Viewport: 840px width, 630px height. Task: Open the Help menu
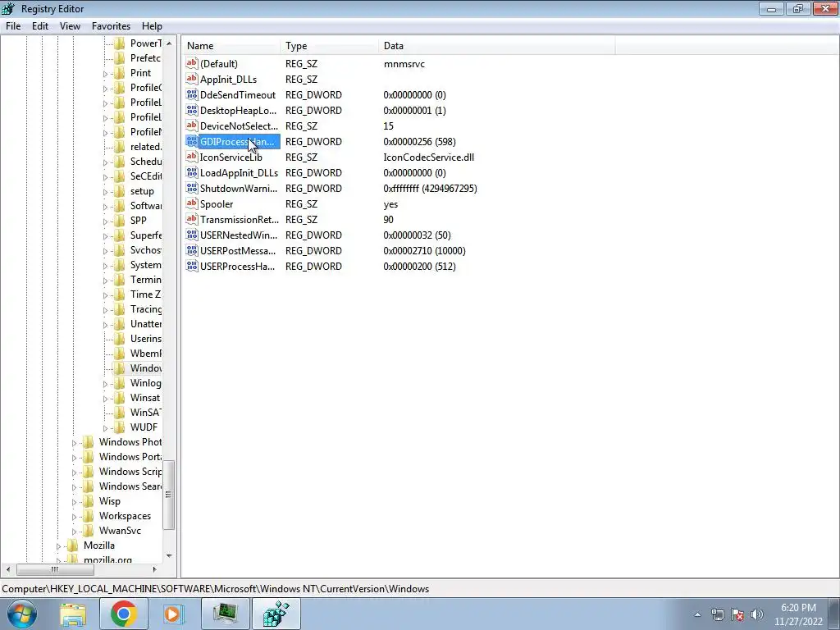click(x=152, y=25)
